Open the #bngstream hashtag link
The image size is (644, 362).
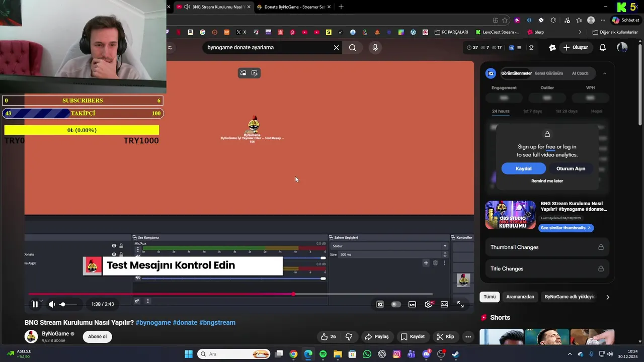point(217,322)
